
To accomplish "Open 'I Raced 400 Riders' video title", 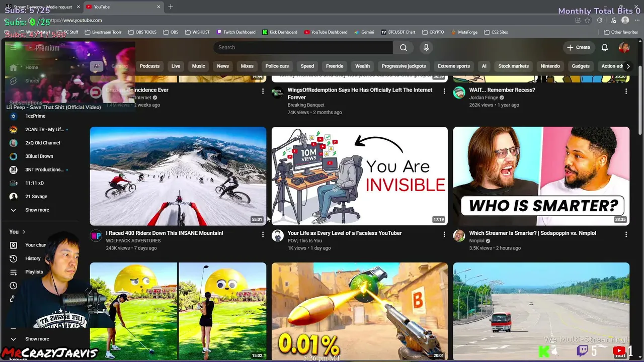I will pyautogui.click(x=165, y=233).
